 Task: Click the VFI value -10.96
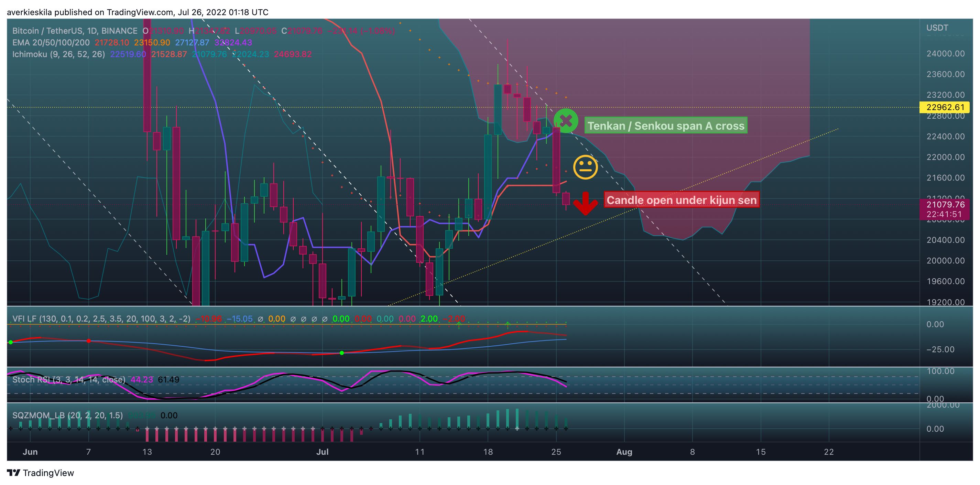208,319
